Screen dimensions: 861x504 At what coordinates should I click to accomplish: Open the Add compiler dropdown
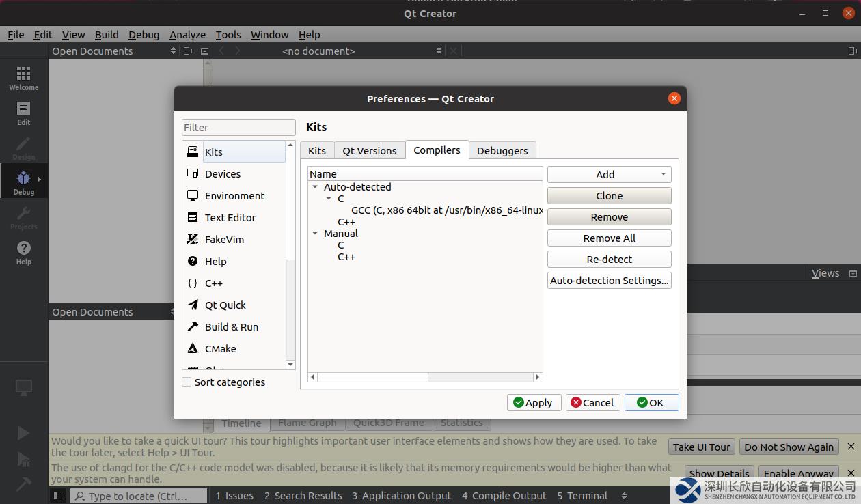click(x=609, y=174)
